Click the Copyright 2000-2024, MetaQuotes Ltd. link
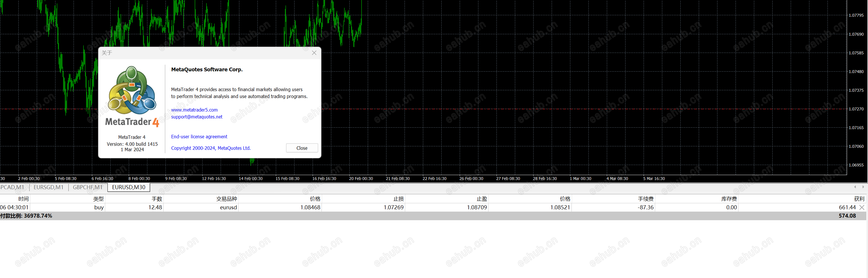This screenshot has height=278, width=868. (211, 148)
